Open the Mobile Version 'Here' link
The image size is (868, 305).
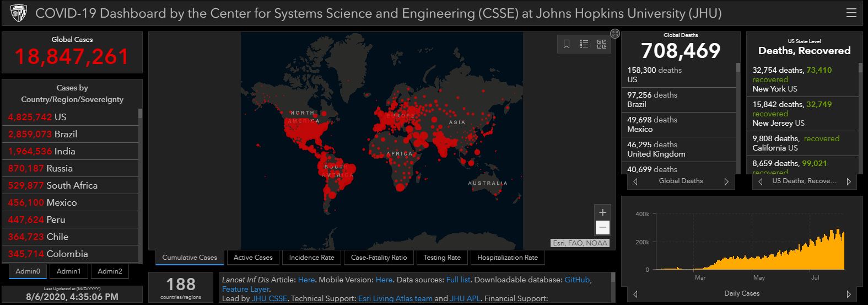point(384,280)
